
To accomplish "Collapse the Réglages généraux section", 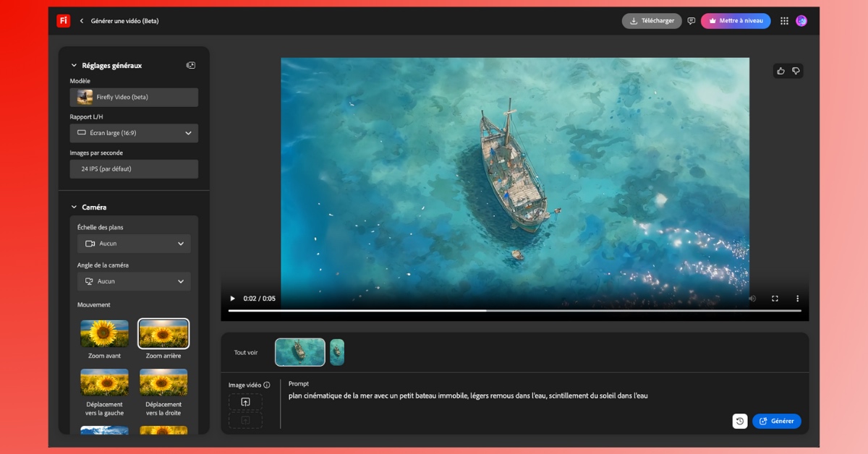I will click(x=74, y=65).
